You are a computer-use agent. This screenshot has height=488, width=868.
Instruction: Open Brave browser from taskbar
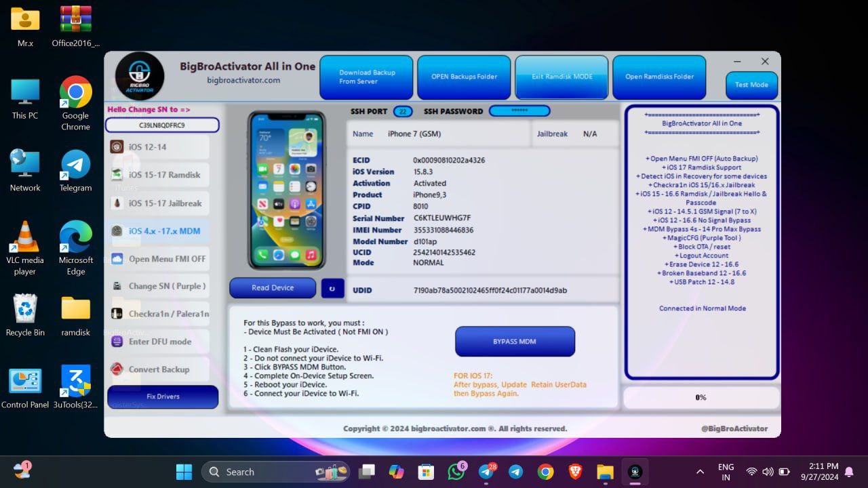tap(575, 472)
